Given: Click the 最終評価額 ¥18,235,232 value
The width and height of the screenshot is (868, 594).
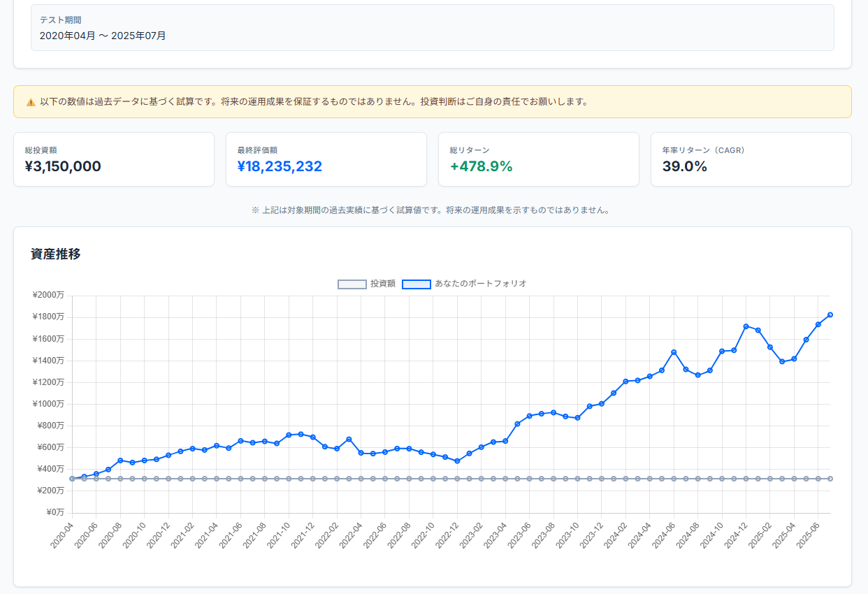Looking at the screenshot, I should tap(280, 166).
